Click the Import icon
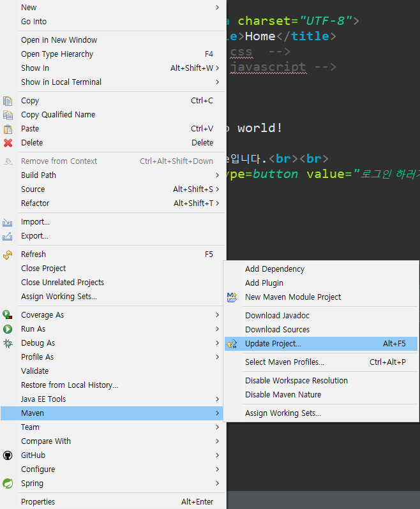The image size is (420, 509). pos(8,223)
